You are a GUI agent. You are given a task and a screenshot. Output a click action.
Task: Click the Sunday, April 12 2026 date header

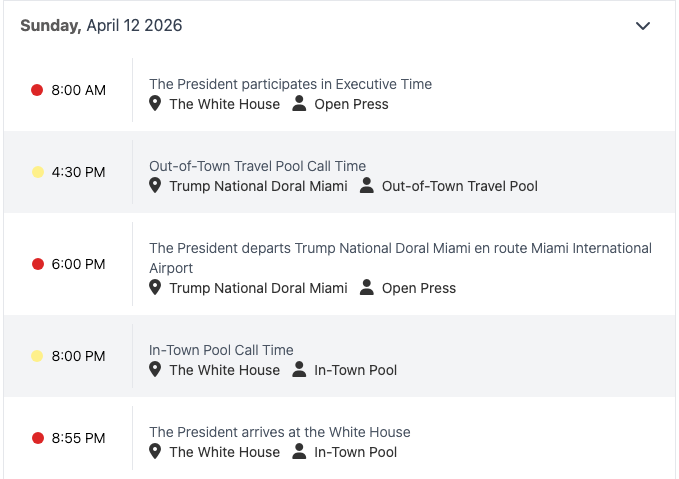click(x=101, y=26)
